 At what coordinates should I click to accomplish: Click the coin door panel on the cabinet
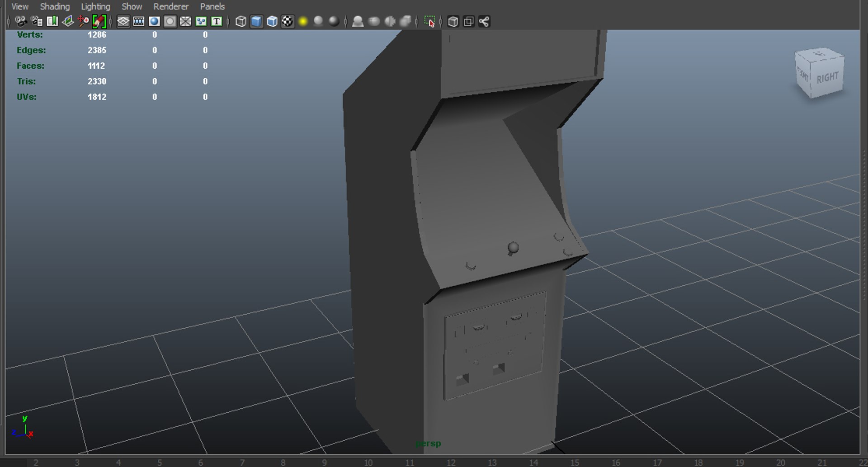click(495, 346)
